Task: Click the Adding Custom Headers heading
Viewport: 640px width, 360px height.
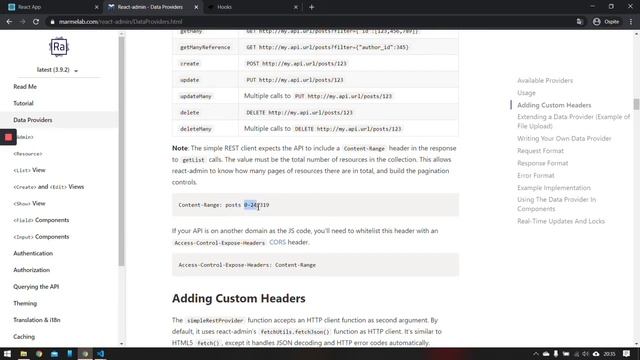Action: click(238, 298)
